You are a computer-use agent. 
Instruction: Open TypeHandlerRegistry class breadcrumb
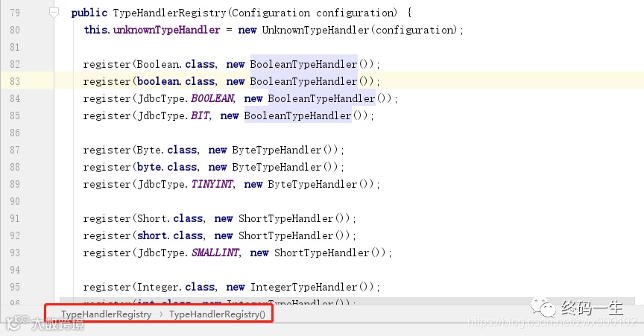tap(107, 314)
